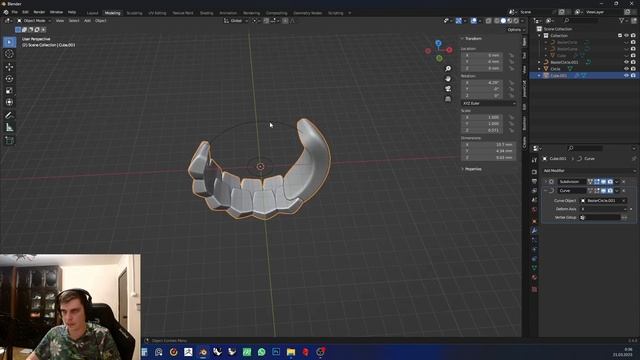Open the File menu

click(15, 12)
